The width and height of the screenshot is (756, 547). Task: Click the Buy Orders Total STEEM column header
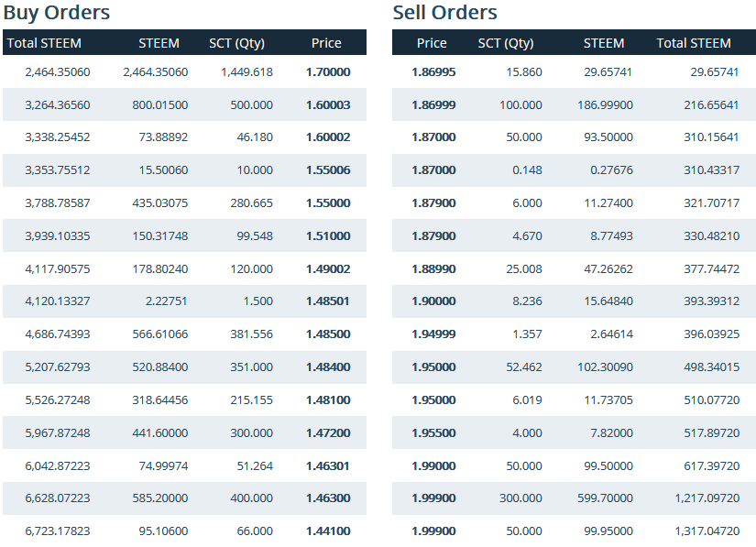[44, 43]
